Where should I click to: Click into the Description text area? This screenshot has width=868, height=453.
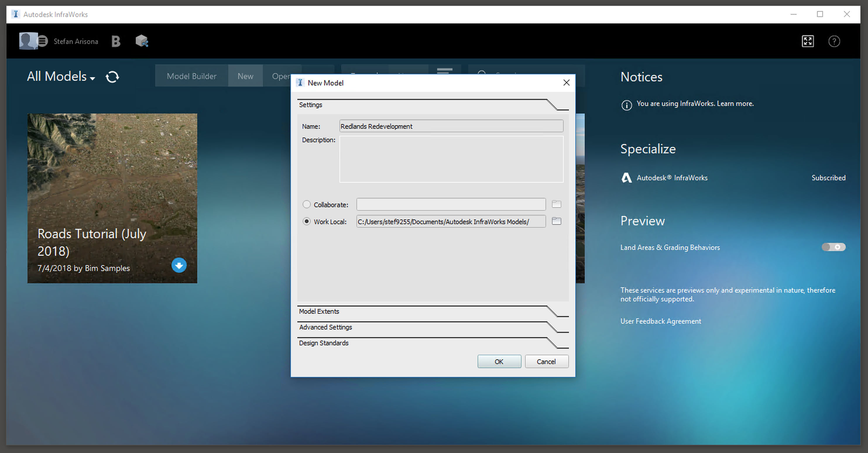coord(451,159)
